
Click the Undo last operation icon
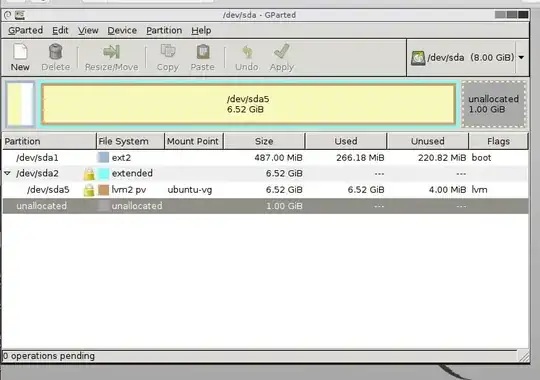coord(247,52)
